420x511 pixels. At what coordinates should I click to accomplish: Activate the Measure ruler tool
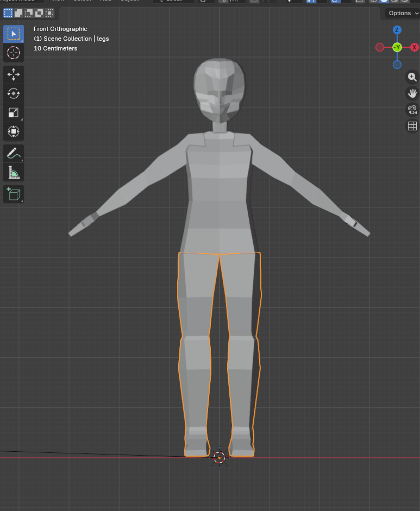[14, 172]
